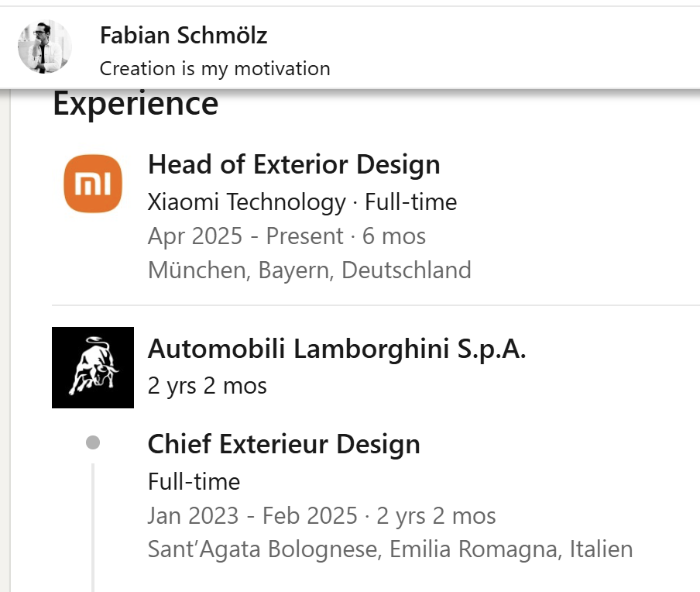This screenshot has width=700, height=592.
Task: Click the tagline Creation is my motivation
Action: [214, 68]
